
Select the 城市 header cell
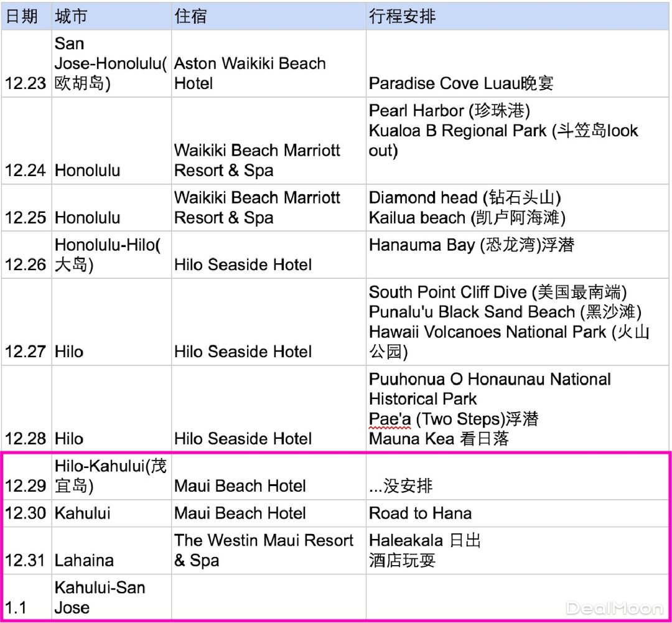tap(111, 16)
